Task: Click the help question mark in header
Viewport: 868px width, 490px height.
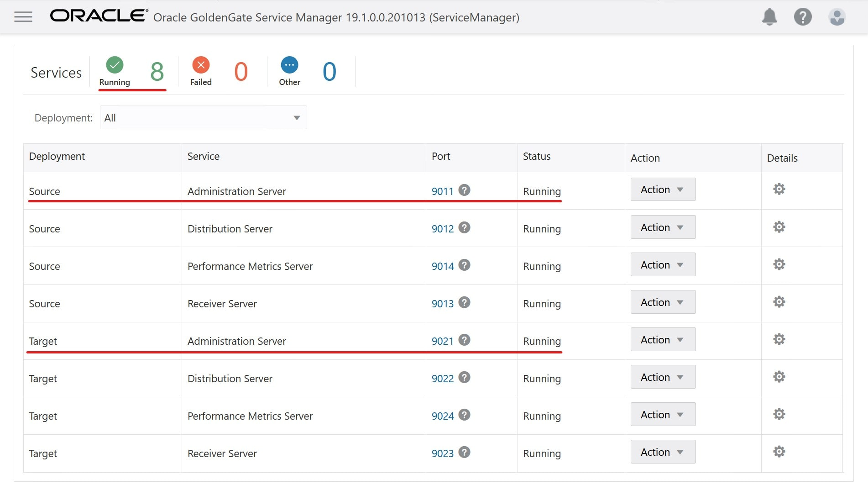Action: coord(803,17)
